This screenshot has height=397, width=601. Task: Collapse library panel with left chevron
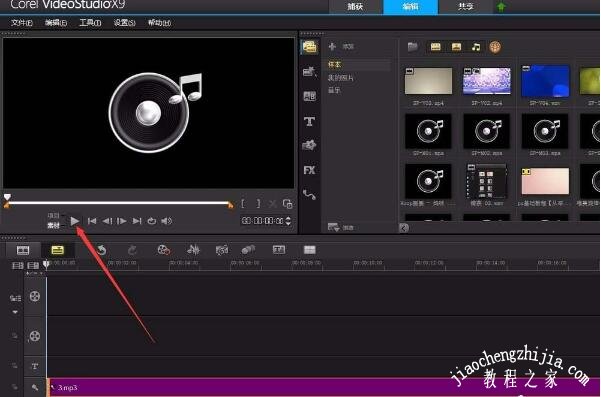[404, 228]
